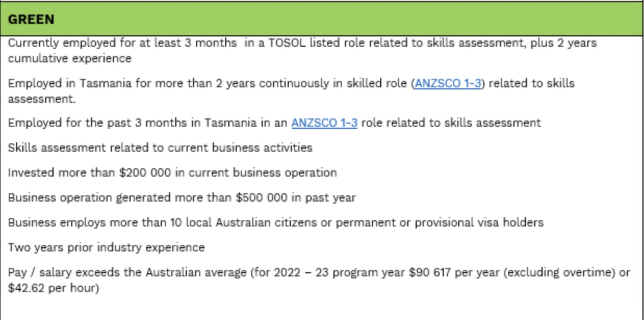Click 'Two years prior industry experience' line
Image resolution: width=644 pixels, height=320 pixels.
click(x=106, y=247)
